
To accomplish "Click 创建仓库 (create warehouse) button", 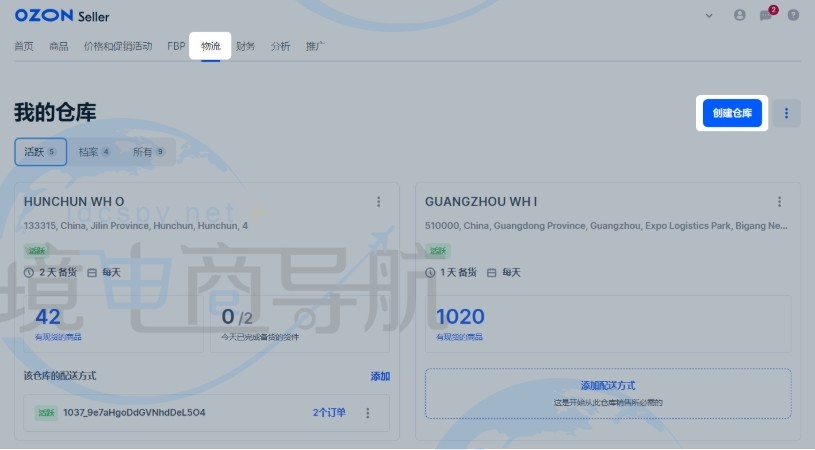I will (732, 113).
